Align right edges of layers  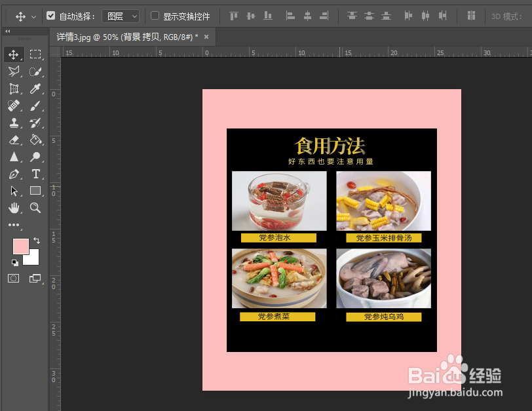(x=324, y=16)
